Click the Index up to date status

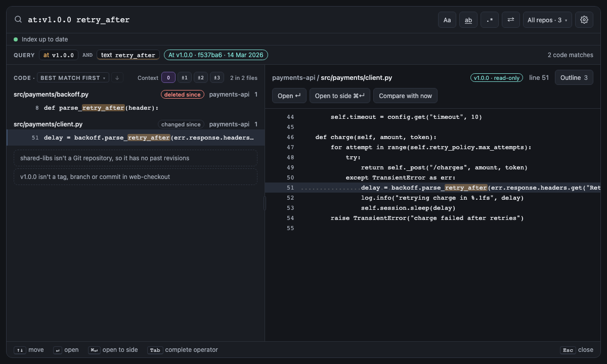click(40, 39)
